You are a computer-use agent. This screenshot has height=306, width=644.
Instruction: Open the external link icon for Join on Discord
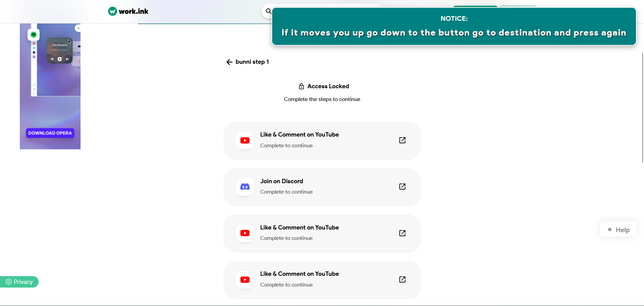(x=402, y=187)
